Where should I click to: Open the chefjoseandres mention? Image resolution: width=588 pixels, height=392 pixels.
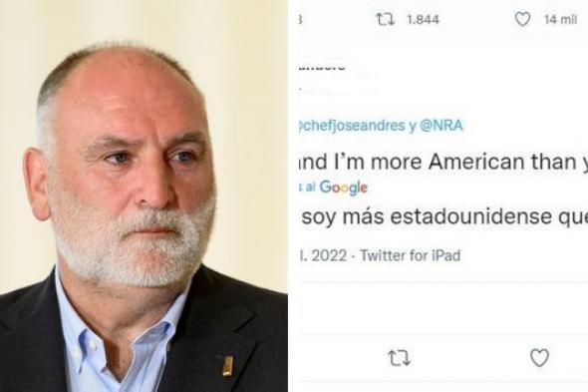point(352,126)
